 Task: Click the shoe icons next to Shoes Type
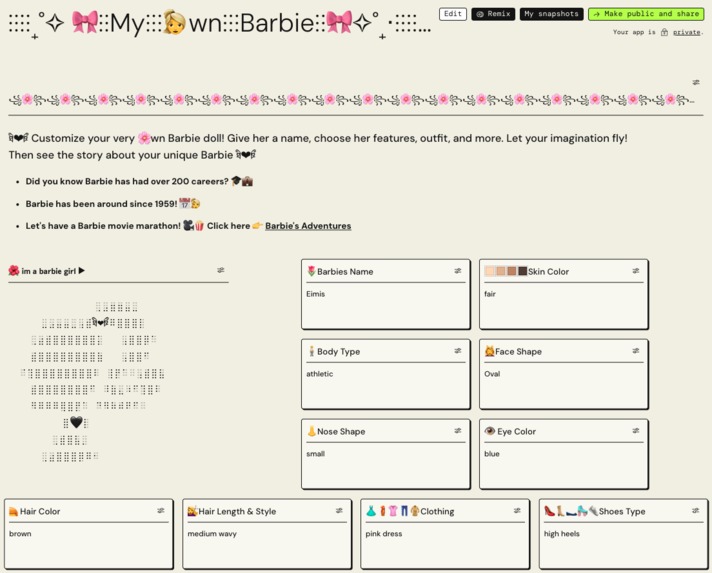pos(571,511)
